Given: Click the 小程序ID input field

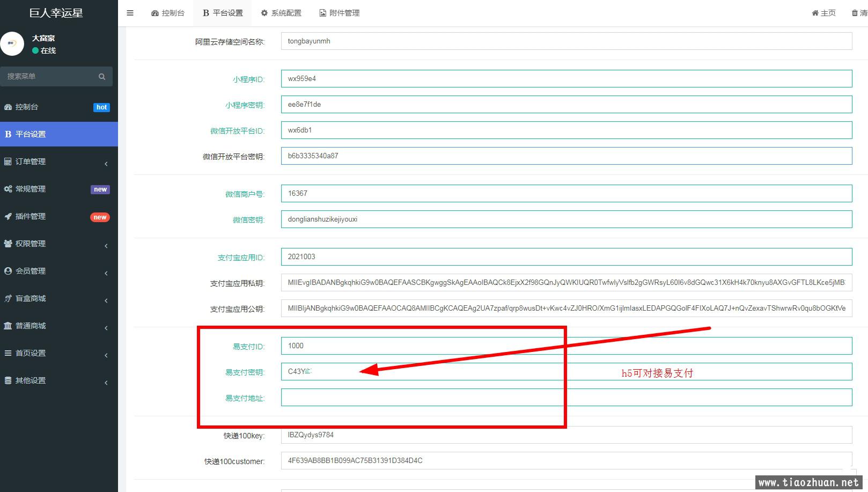Looking at the screenshot, I should point(567,79).
